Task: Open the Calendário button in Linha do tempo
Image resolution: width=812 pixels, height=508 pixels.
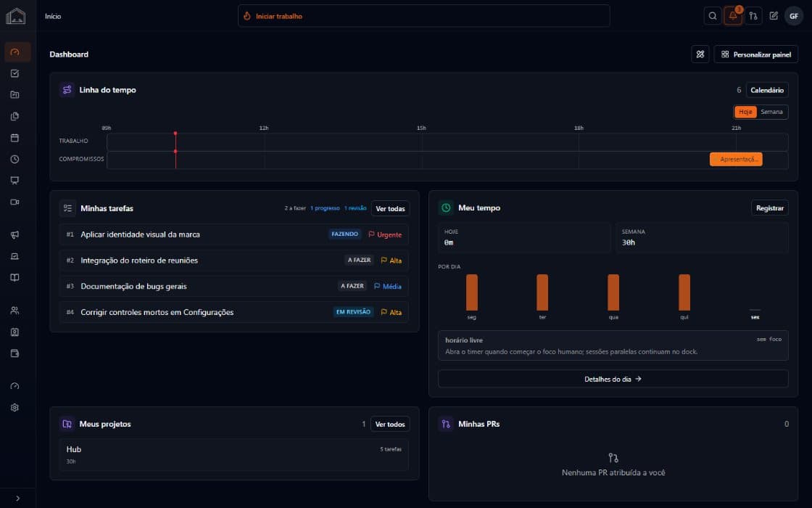Action: tap(767, 90)
